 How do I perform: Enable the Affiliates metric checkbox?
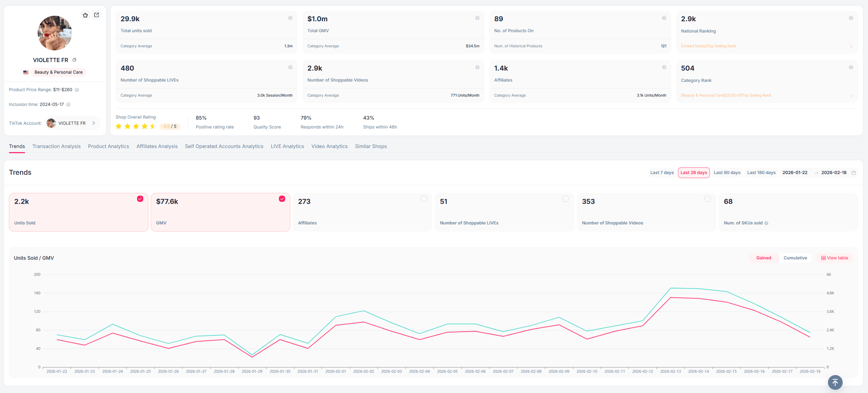pyautogui.click(x=424, y=199)
